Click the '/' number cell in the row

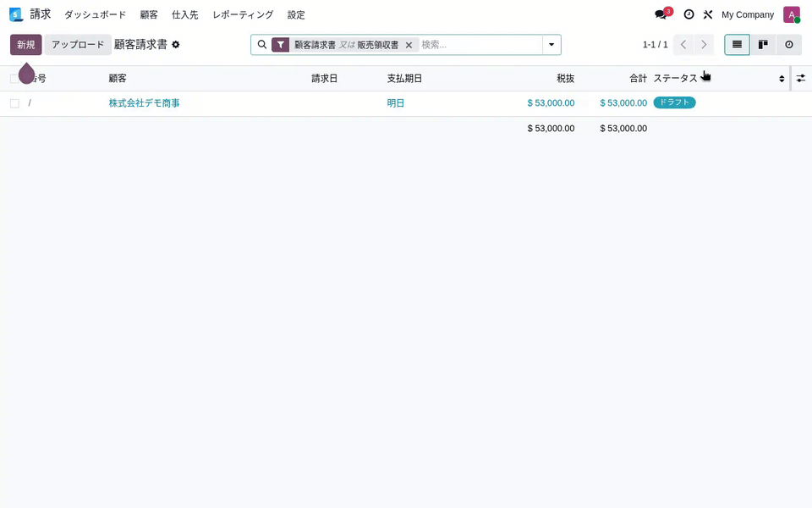(30, 103)
